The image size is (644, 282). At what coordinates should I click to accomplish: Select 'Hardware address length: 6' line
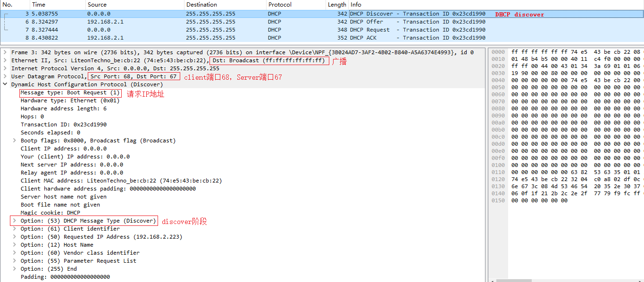[63, 108]
